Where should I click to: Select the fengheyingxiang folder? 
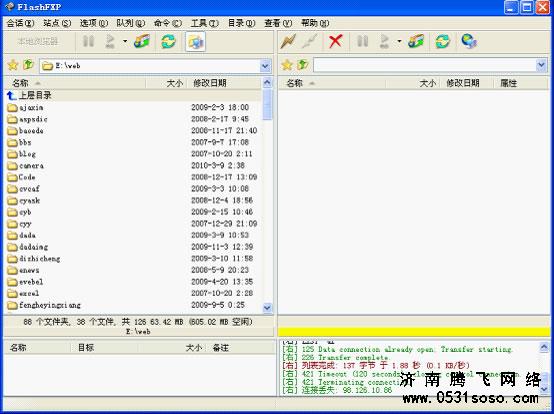[x=44, y=305]
